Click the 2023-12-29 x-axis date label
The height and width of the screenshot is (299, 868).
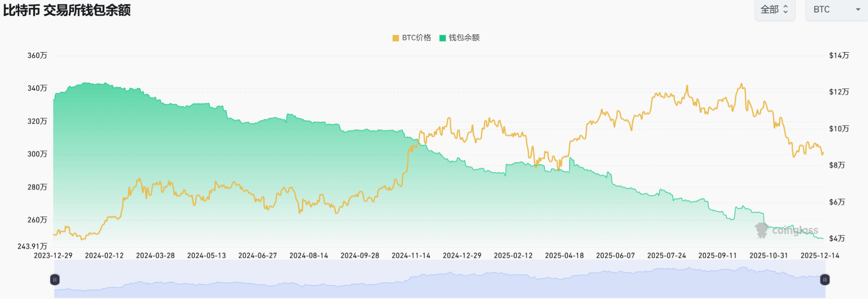(x=53, y=255)
